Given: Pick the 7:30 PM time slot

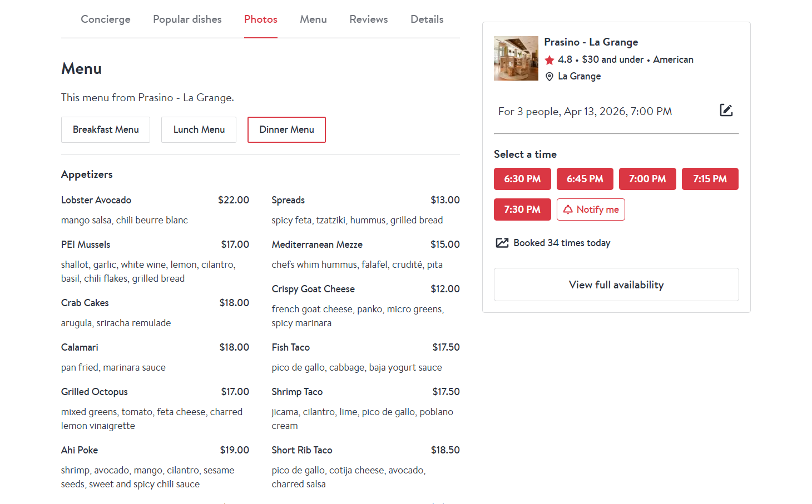Looking at the screenshot, I should pyautogui.click(x=522, y=209).
